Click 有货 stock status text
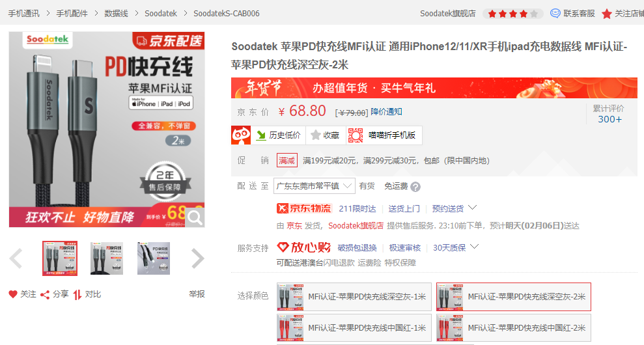 [x=367, y=186]
